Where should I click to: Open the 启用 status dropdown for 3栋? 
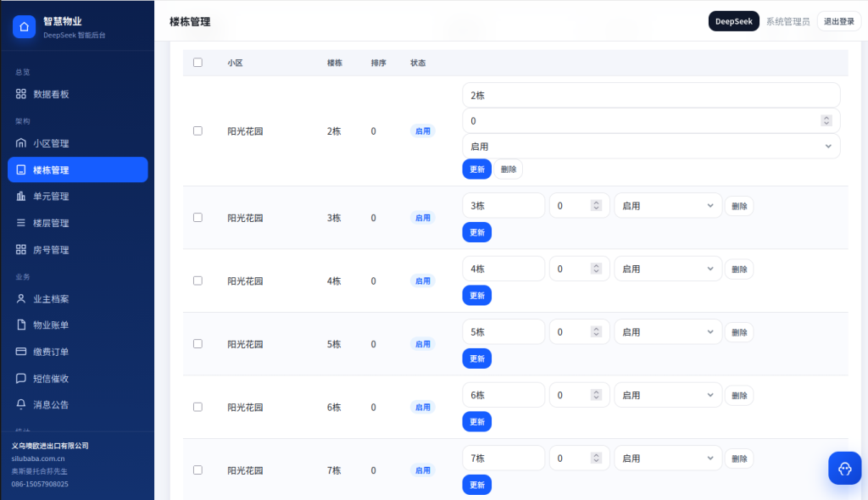[668, 205]
